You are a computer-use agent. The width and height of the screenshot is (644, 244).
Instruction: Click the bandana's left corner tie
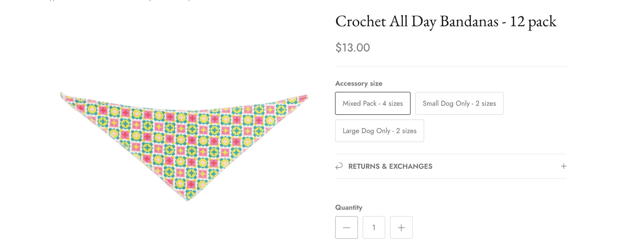point(63,95)
